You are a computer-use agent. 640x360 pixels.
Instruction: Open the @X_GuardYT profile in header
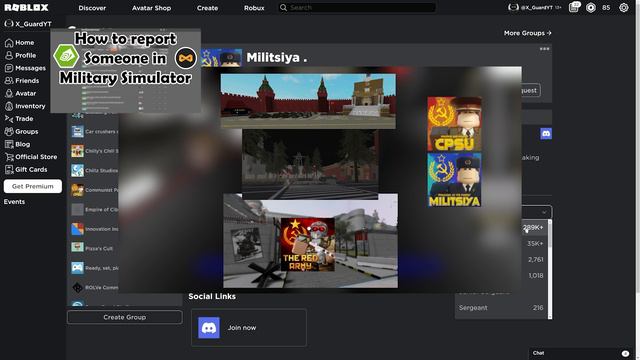pos(534,7)
